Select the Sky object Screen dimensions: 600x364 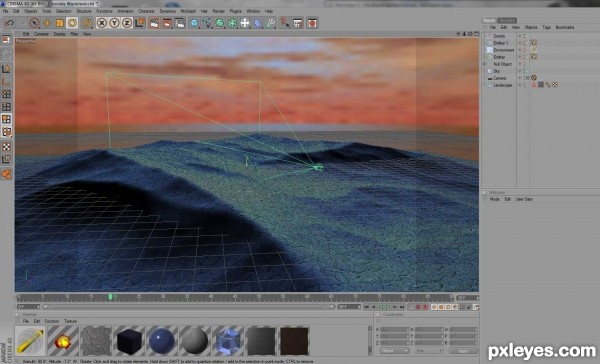[497, 71]
